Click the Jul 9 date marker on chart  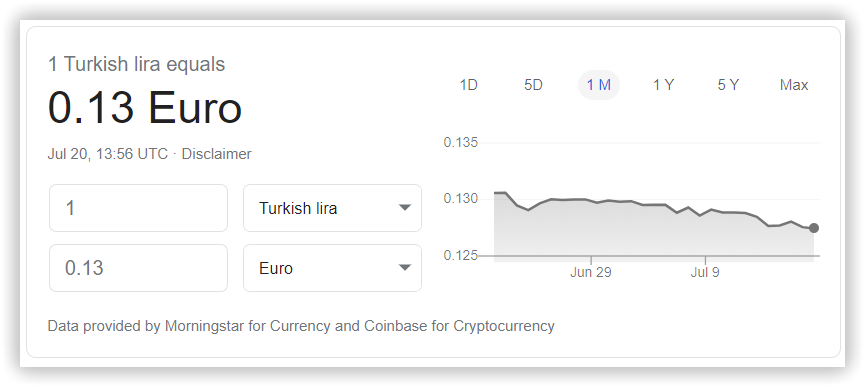705,272
